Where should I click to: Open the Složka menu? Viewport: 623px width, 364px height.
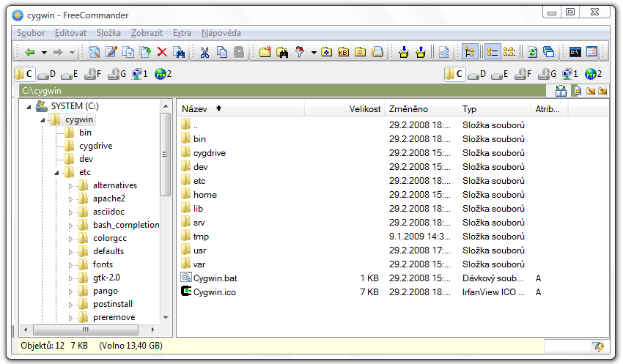[108, 33]
